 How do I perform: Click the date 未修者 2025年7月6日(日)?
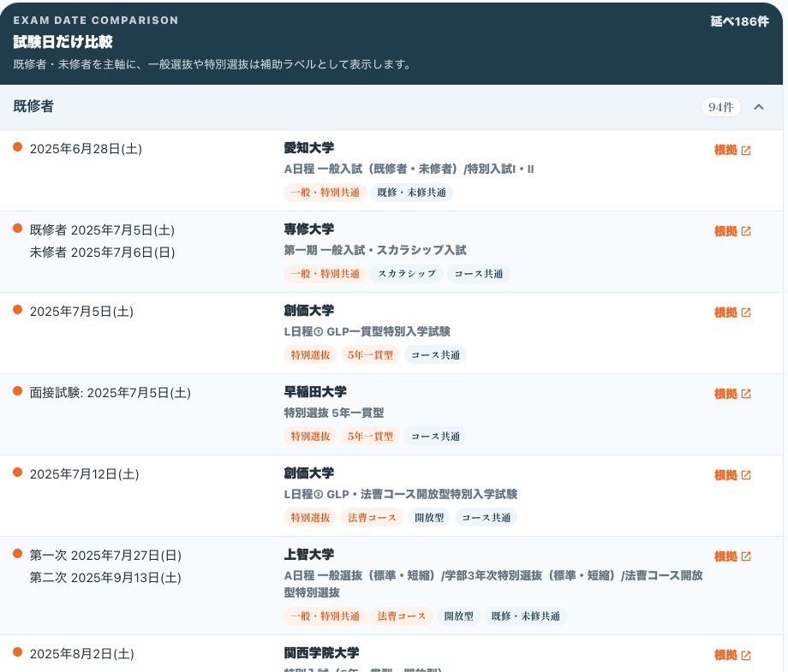102,253
